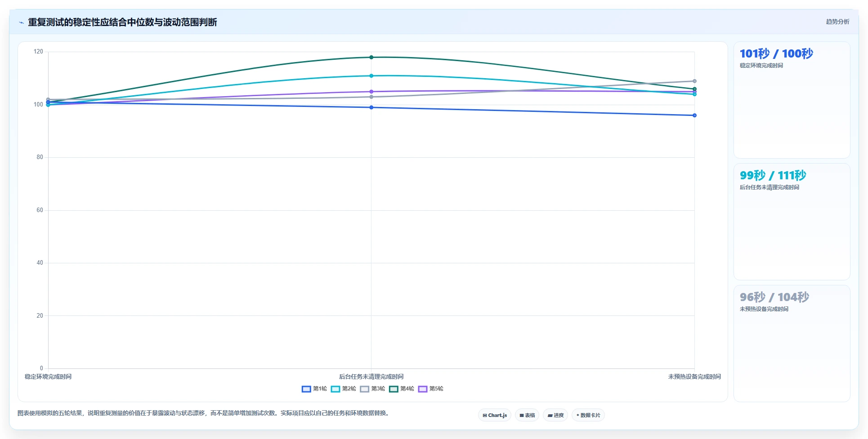Click the footnote text starting 图表使用模拟的五轮结果
868x439 pixels.
[x=204, y=413]
